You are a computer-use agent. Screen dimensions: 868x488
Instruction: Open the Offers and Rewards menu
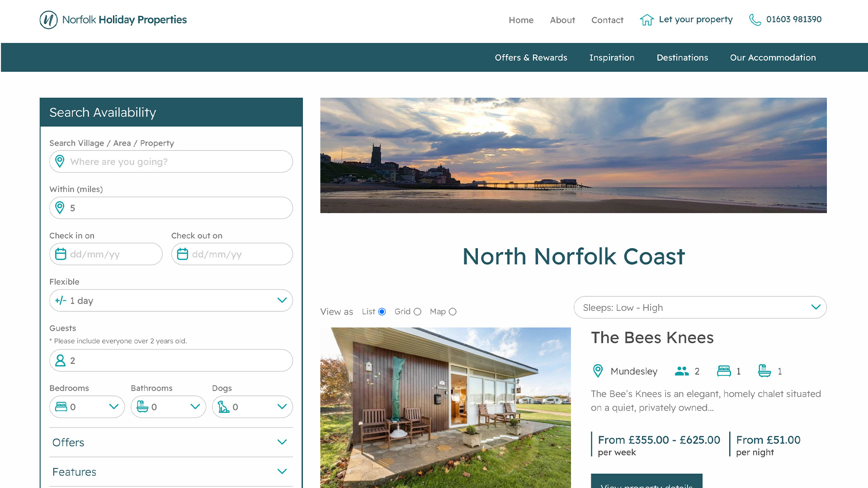(x=531, y=57)
